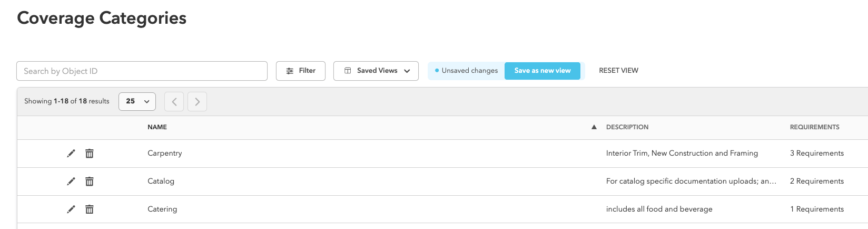Focus the Search by Object ID field
This screenshot has height=229, width=868.
[x=142, y=71]
